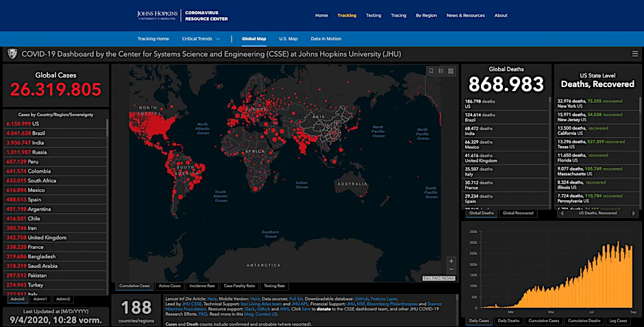The image size is (644, 327).
Task: Open the GitHub downloadable database link
Action: (362, 299)
